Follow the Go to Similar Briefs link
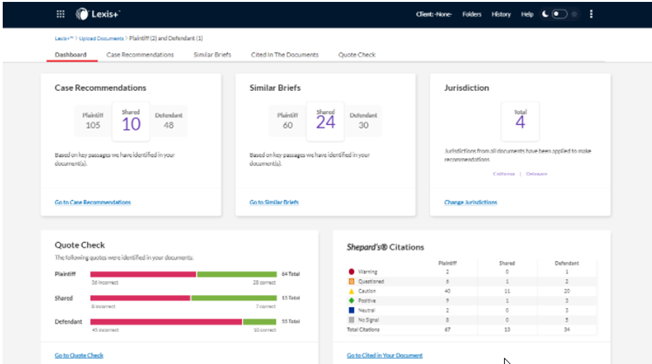This screenshot has height=364, width=652. (x=274, y=202)
